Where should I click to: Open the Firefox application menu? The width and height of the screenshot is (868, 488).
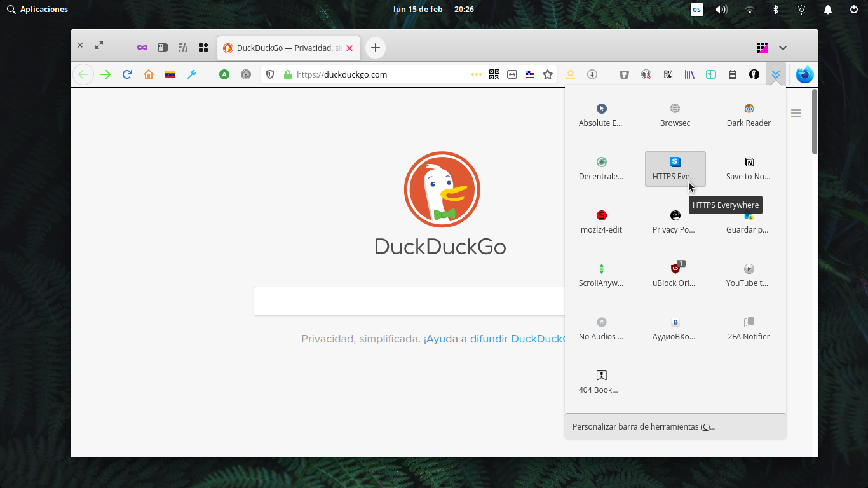click(x=804, y=74)
